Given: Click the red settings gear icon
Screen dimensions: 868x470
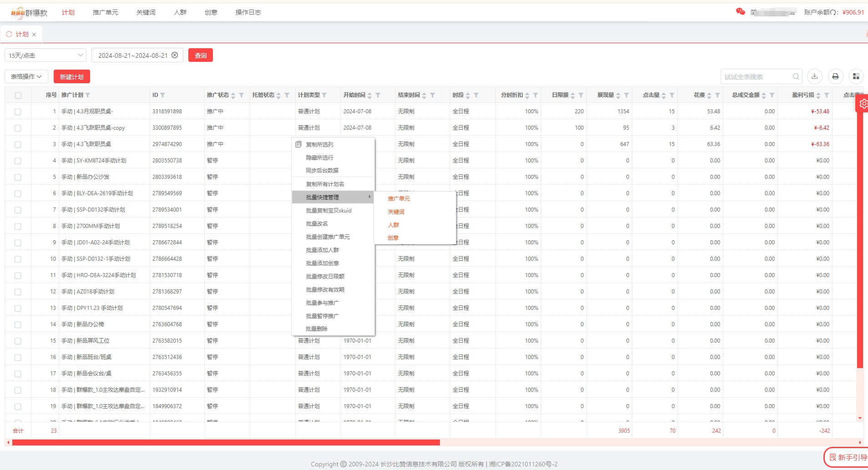Looking at the screenshot, I should pos(863,104).
